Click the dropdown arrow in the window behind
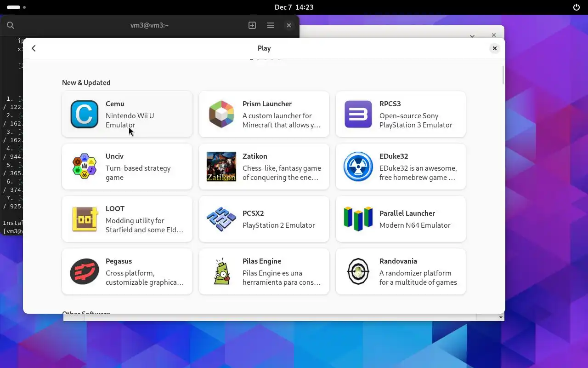The image size is (588, 368). point(501,317)
